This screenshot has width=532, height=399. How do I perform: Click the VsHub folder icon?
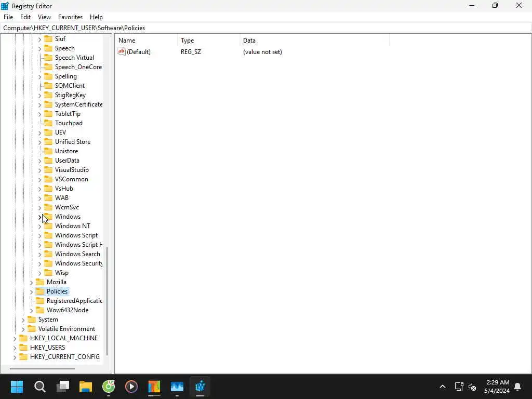[x=48, y=188]
